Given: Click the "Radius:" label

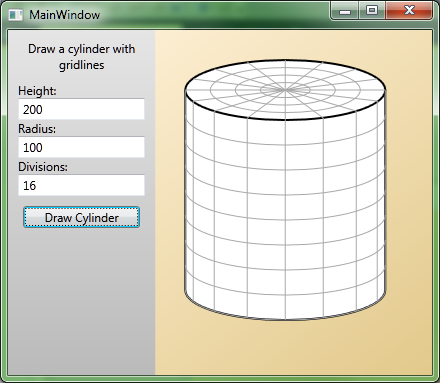Looking at the screenshot, I should [x=37, y=129].
